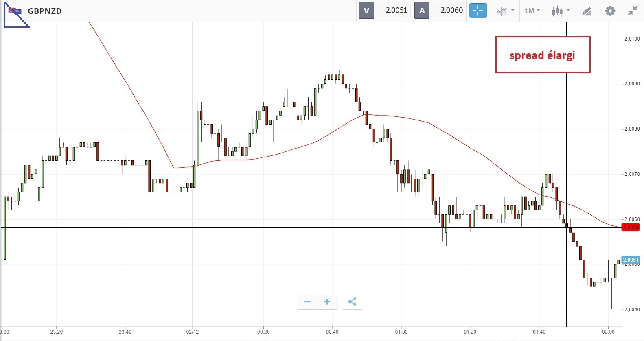This screenshot has height=341, width=644.
Task: Click the A buy button
Action: (422, 11)
